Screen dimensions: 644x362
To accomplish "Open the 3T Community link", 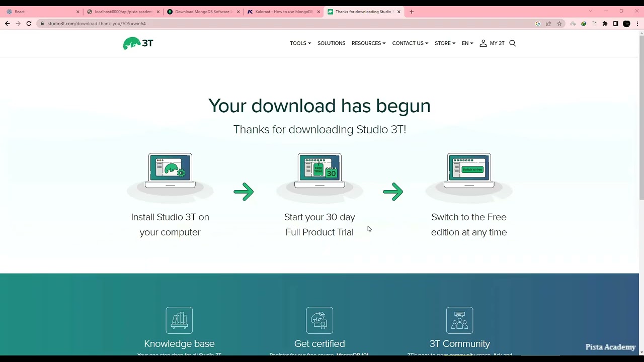I will [459, 344].
